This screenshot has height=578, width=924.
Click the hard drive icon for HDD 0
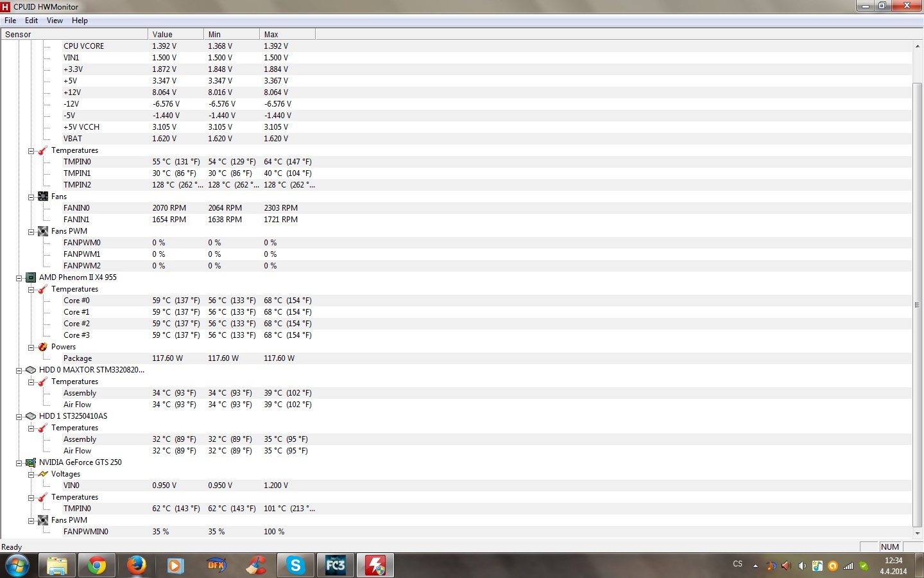pyautogui.click(x=31, y=370)
